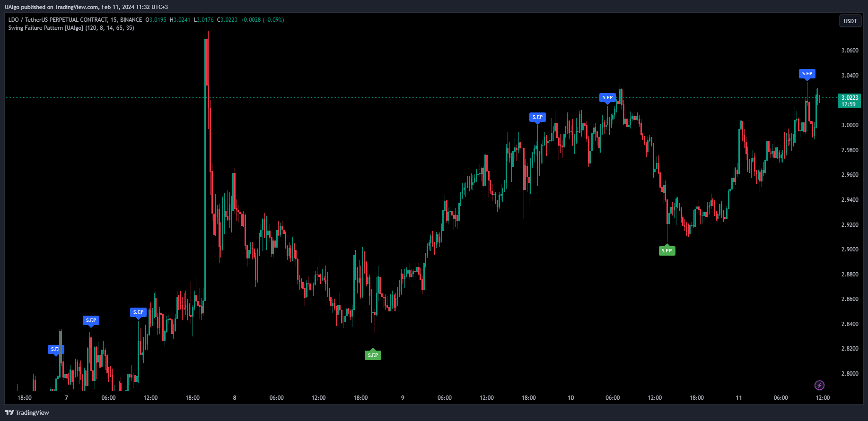868x421 pixels.
Task: Click the 2.9400 price axis label
Action: pyautogui.click(x=850, y=200)
